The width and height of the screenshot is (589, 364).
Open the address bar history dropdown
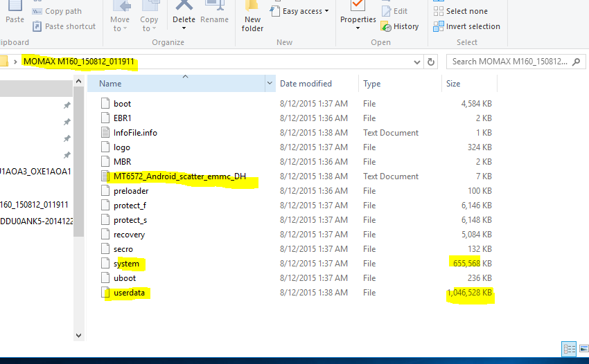point(416,62)
